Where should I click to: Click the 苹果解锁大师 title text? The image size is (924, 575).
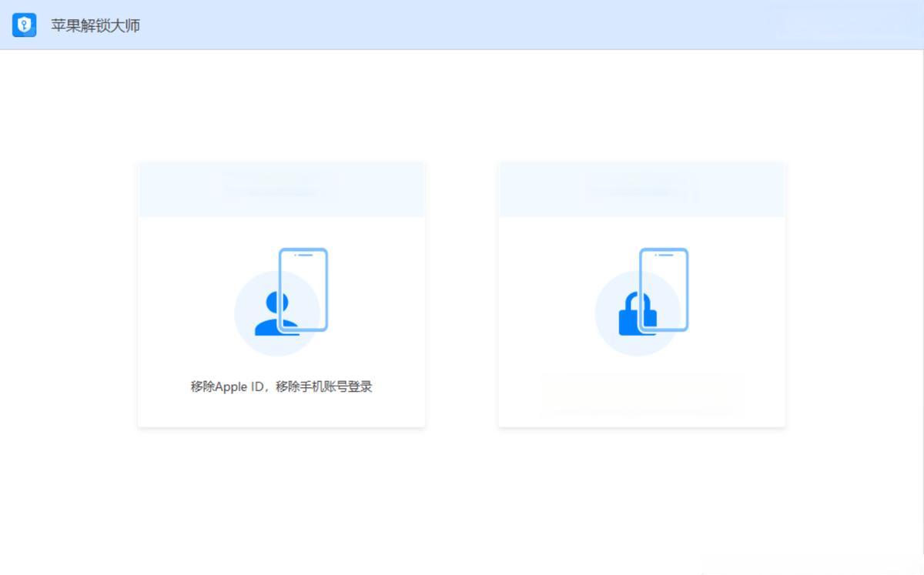coord(95,25)
